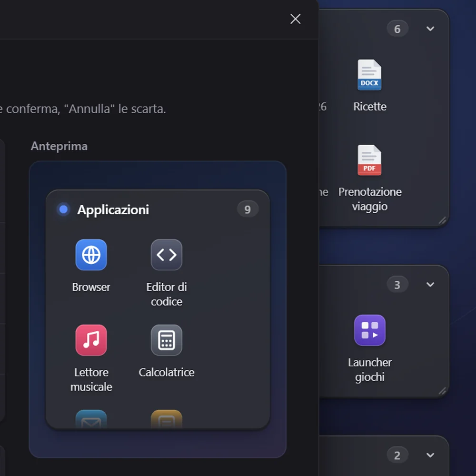Image resolution: width=476 pixels, height=476 pixels.
Task: Click the 3 item count badge
Action: click(397, 285)
